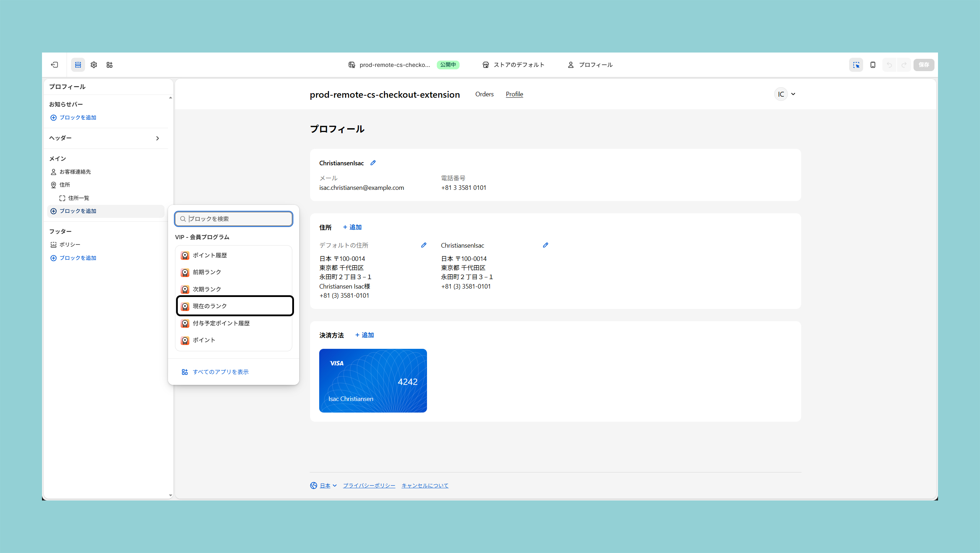Click the exit editor icon
Viewport: 980px width, 553px height.
[54, 65]
